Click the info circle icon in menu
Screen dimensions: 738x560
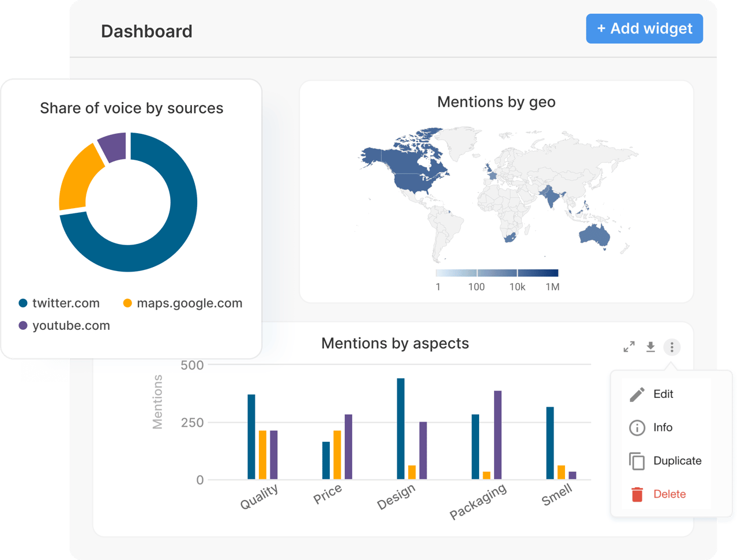tap(637, 428)
